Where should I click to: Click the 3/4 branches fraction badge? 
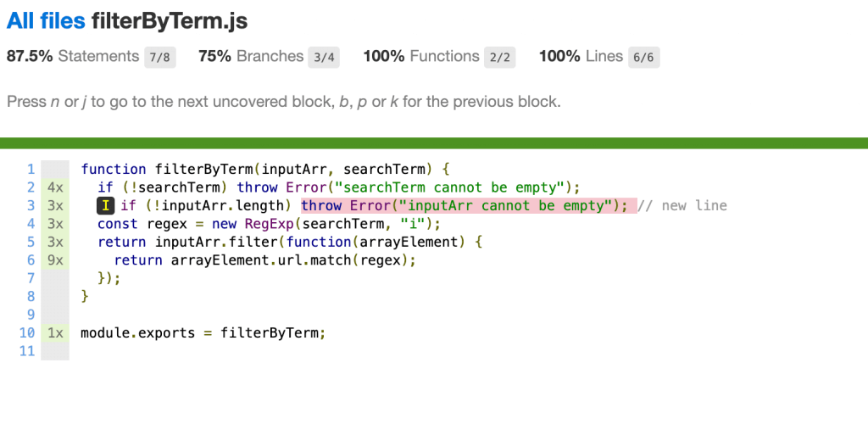click(x=324, y=57)
